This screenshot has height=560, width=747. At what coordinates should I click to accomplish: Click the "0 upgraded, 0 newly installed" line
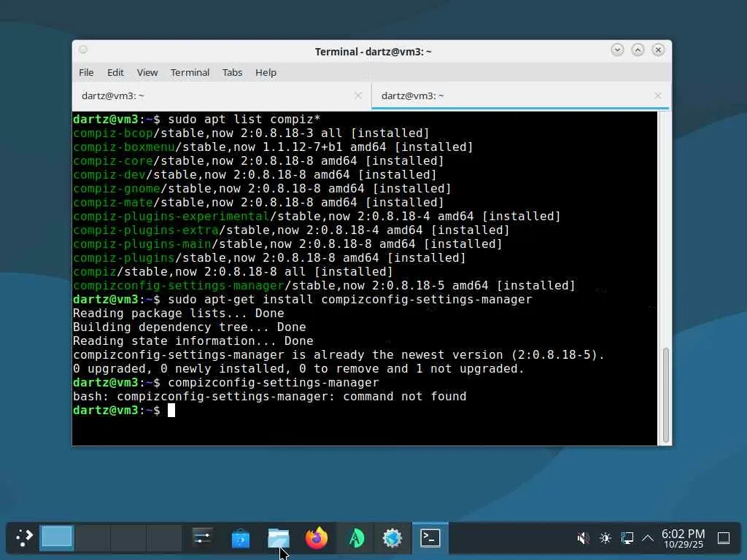[x=298, y=368]
